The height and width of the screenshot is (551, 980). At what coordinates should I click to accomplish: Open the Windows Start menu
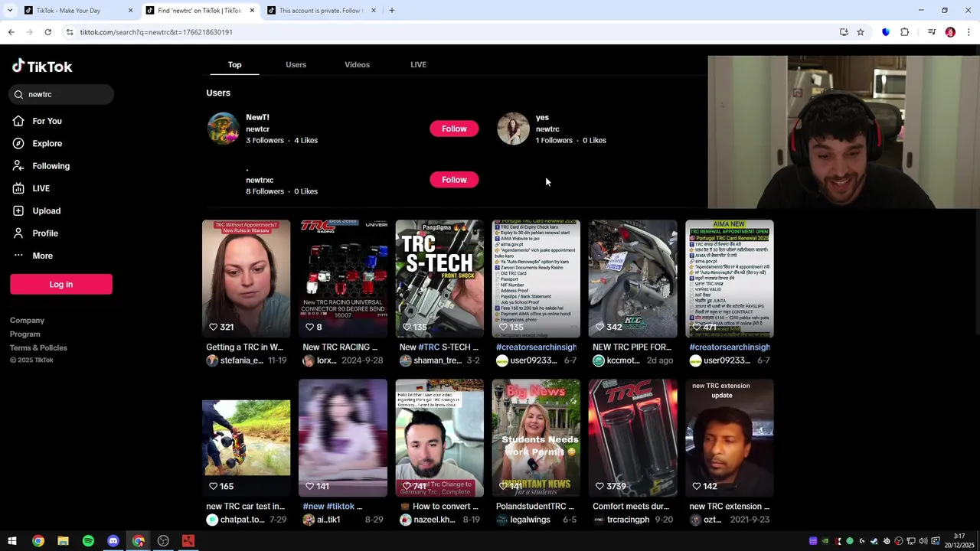[x=12, y=541]
